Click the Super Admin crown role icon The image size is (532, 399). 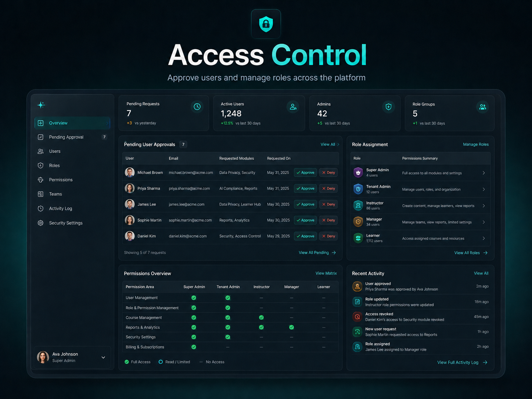(358, 172)
